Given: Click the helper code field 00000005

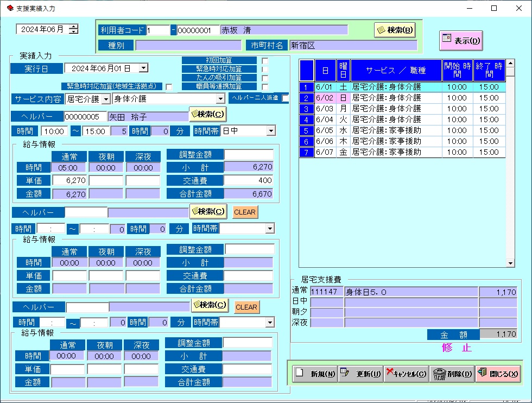Looking at the screenshot, I should (x=86, y=117).
